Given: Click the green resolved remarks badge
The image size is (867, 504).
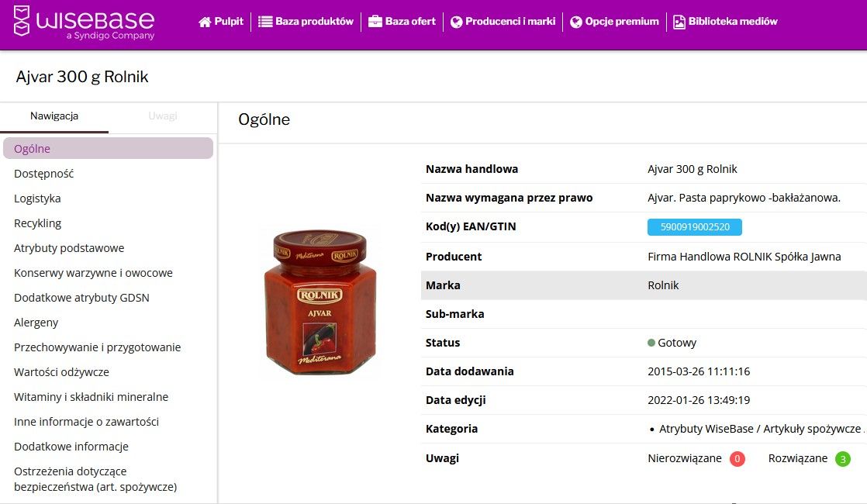Looking at the screenshot, I should click(842, 459).
